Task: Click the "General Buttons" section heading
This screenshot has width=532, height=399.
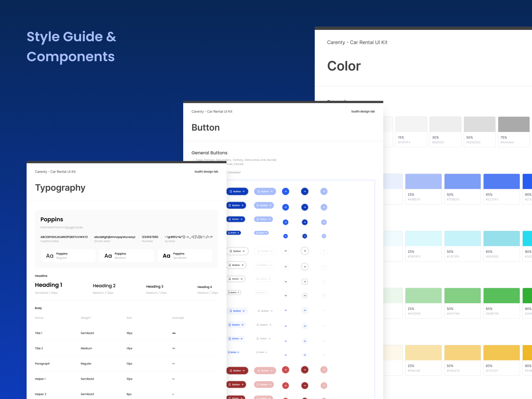Action: [x=209, y=153]
